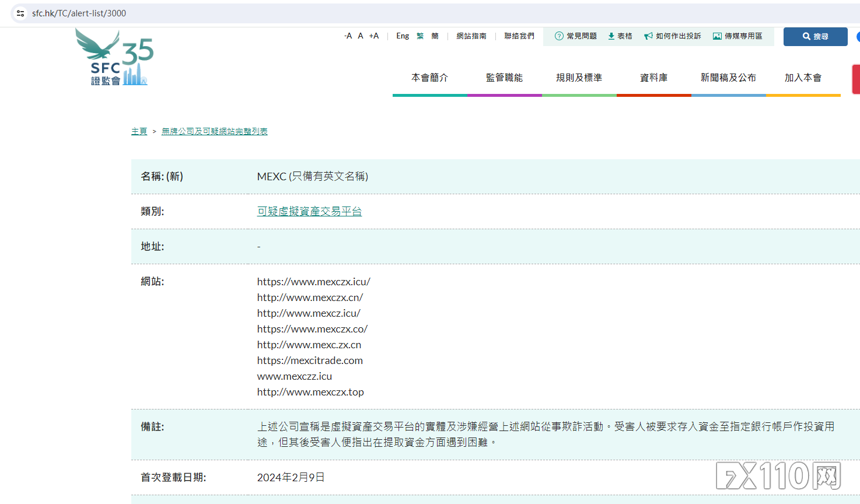Expand the 新聞稿及公布 menu
Image resolution: width=860 pixels, height=504 pixels.
coord(728,78)
